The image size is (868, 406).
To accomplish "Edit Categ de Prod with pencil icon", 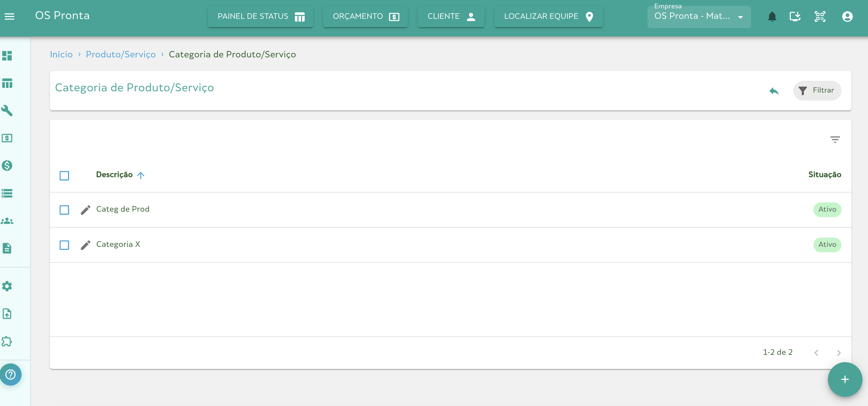I will (85, 209).
